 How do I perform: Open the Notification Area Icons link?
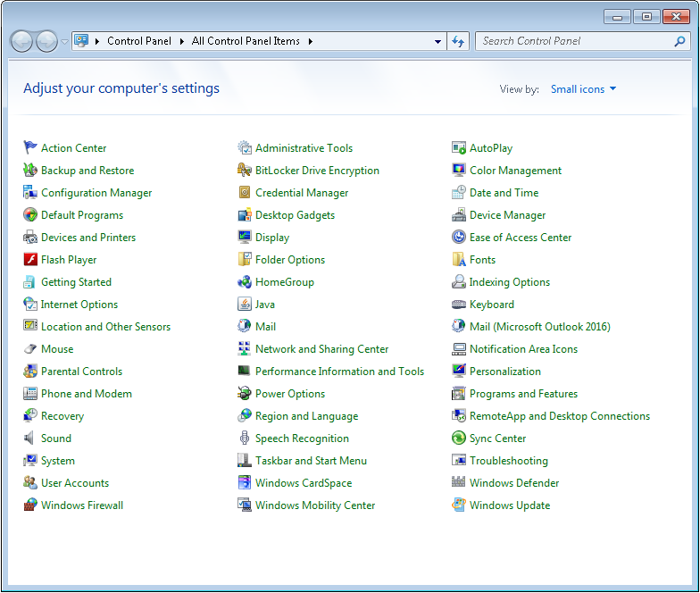point(523,348)
